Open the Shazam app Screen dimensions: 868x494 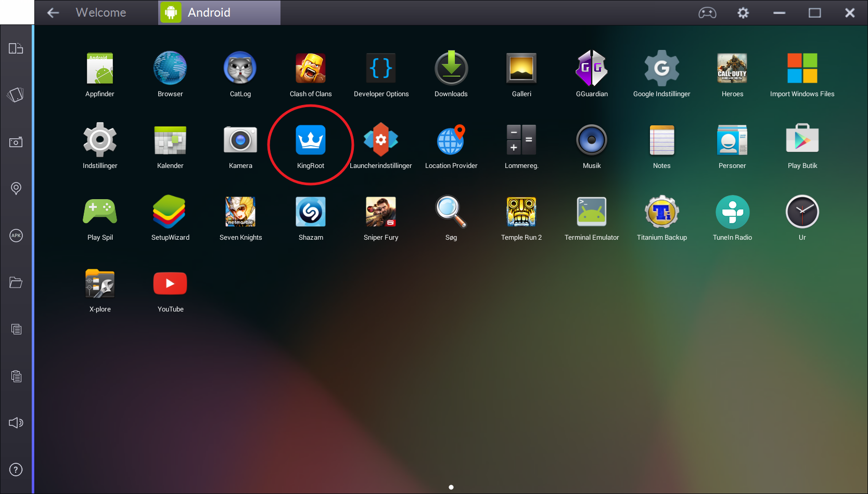[311, 212]
